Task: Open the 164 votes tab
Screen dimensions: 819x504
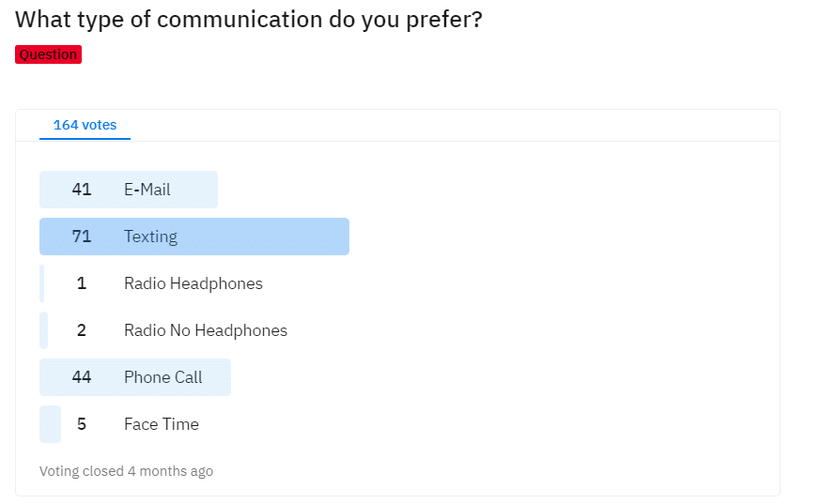Action: click(x=85, y=125)
